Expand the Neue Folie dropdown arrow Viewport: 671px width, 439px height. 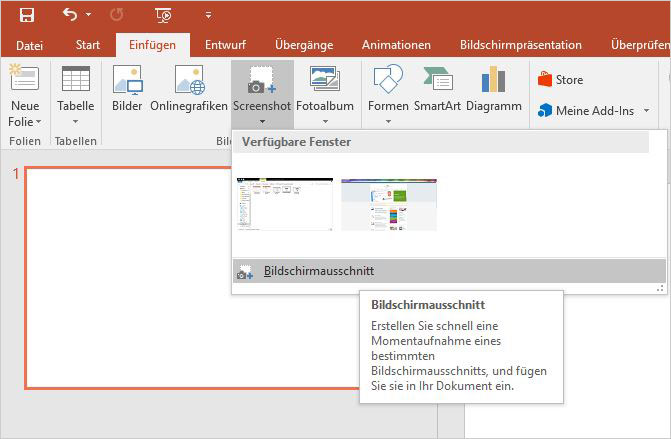[x=39, y=122]
